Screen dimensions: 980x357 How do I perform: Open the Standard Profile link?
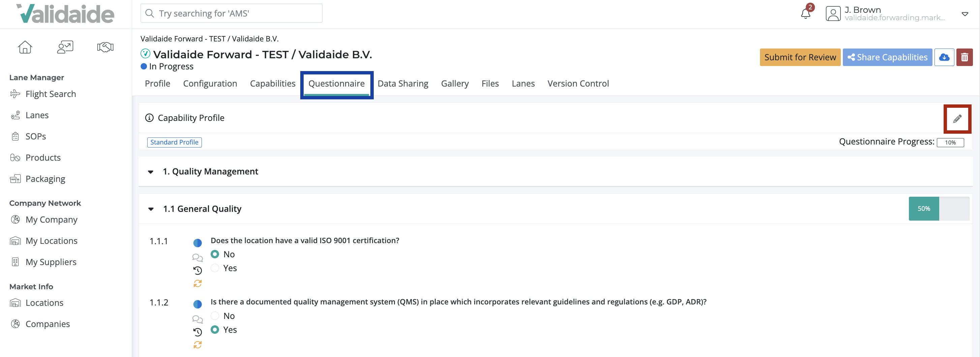[174, 142]
